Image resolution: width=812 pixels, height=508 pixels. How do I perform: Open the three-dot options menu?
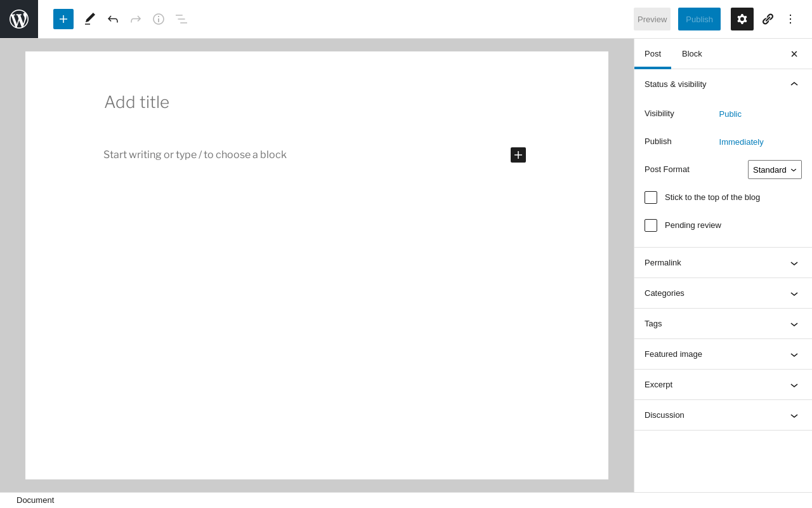(790, 19)
